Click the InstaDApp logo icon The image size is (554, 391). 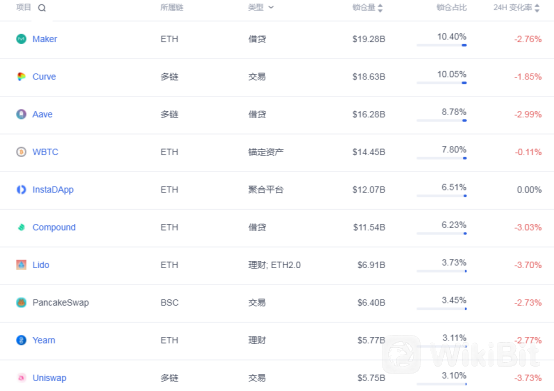(x=21, y=190)
